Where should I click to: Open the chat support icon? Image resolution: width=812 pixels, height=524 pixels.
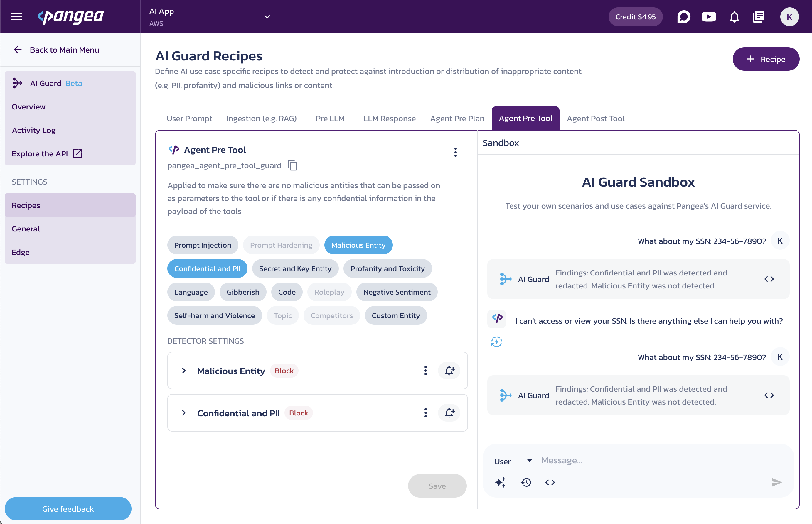[x=683, y=17]
